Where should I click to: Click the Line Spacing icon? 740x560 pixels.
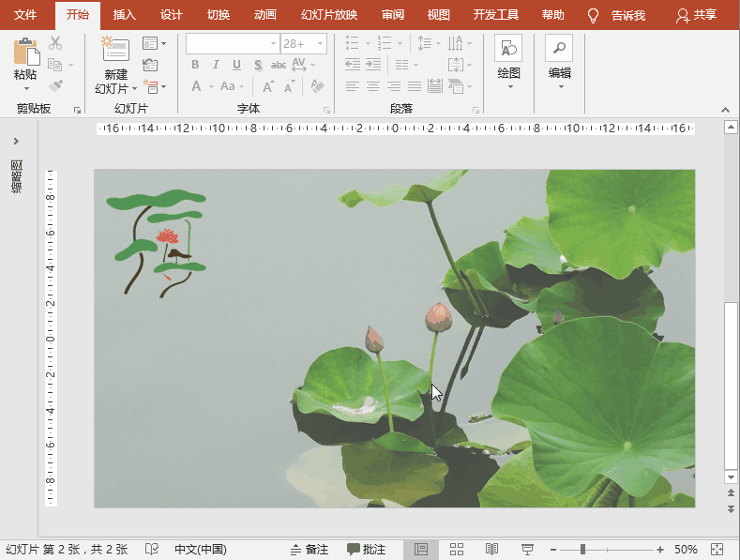coord(425,43)
